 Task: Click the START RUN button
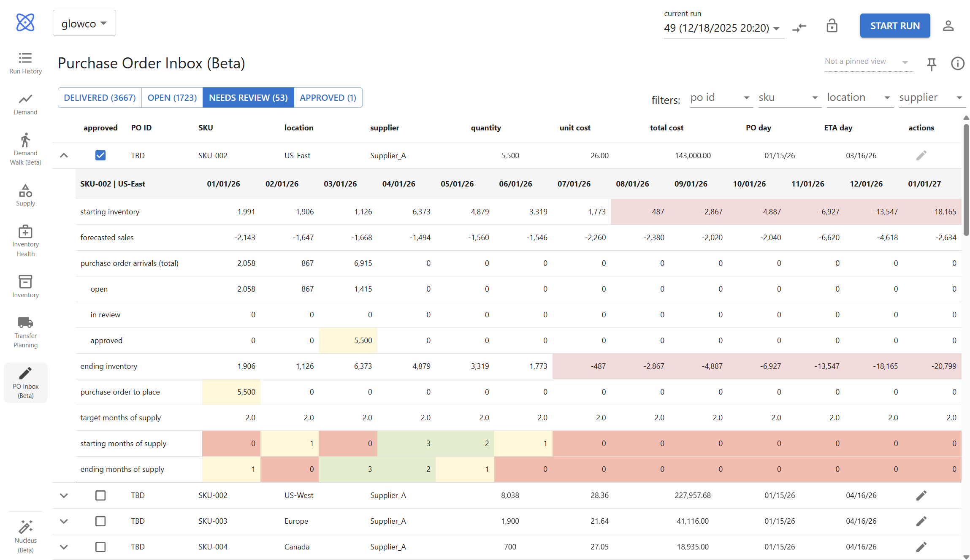click(895, 26)
